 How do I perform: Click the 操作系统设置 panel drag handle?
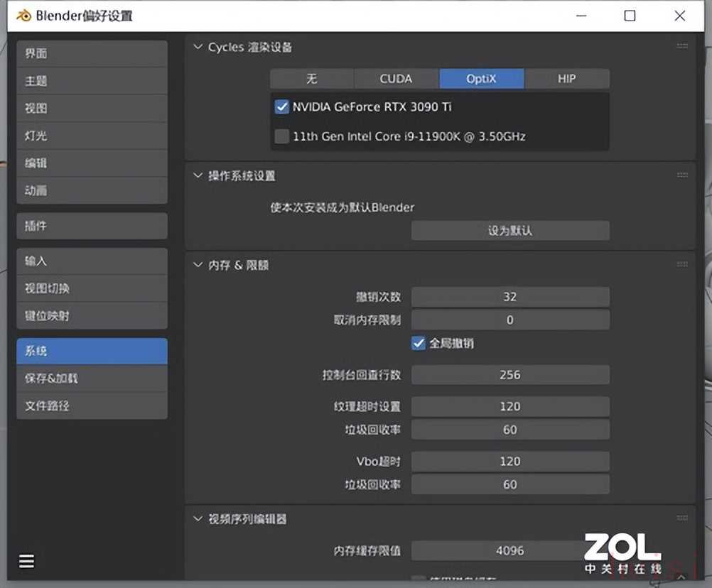(682, 175)
